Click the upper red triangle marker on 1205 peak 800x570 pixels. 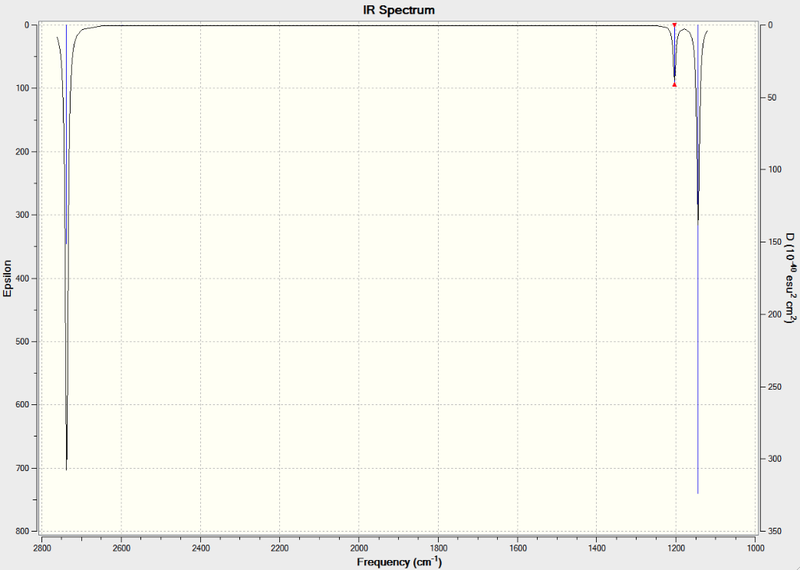674,24
